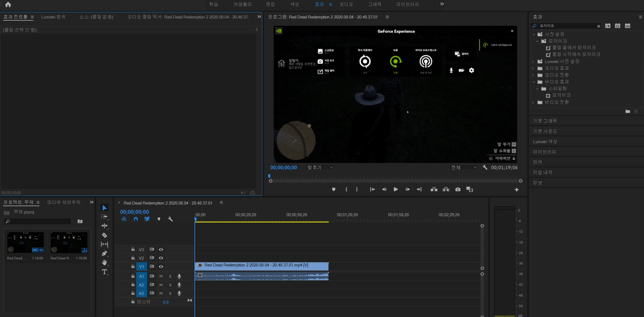Image resolution: width=644 pixels, height=317 pixels.
Task: Add marker in program monitor
Action: [x=334, y=189]
